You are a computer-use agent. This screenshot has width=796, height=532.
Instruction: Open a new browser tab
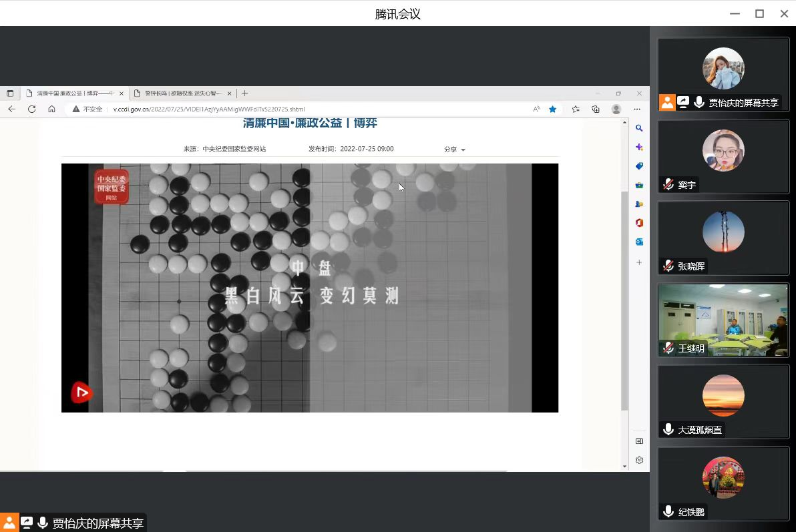pos(244,93)
